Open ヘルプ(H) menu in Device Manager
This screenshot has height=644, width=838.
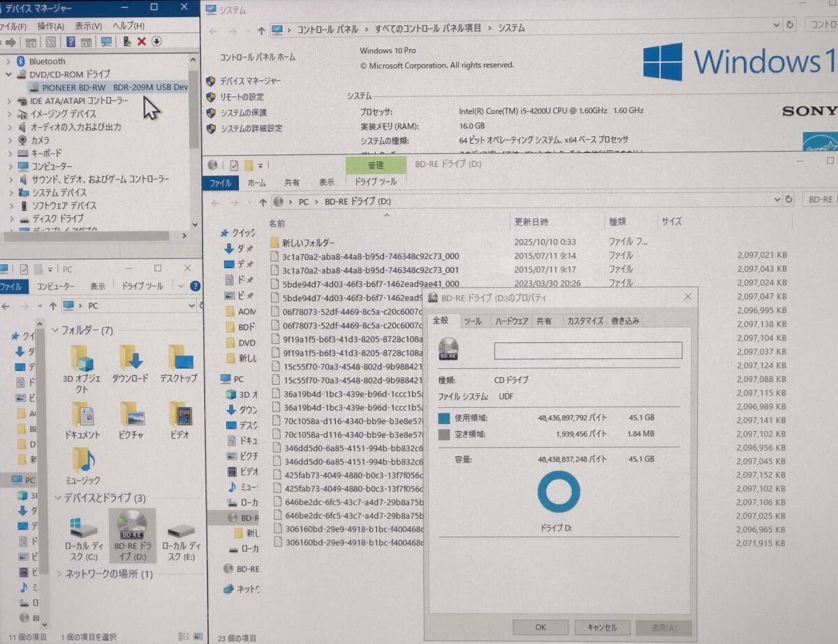tap(128, 26)
